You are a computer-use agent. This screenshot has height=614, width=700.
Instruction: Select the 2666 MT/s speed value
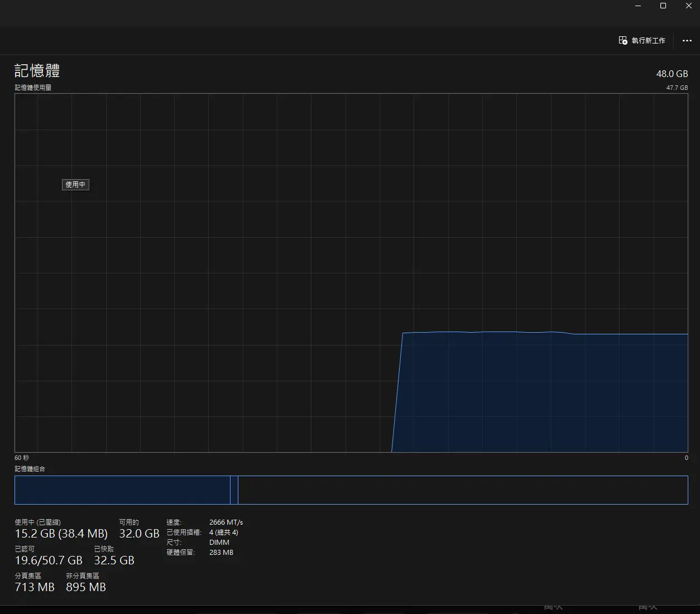pyautogui.click(x=226, y=522)
